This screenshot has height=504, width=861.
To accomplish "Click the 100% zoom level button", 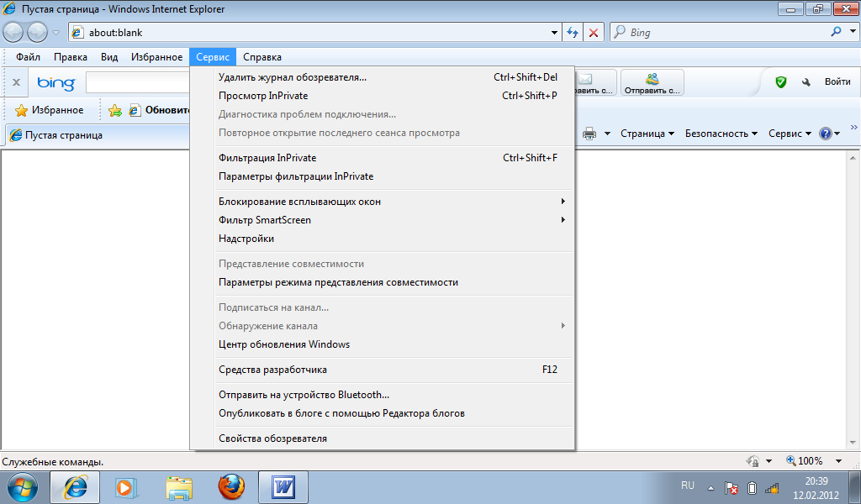I will [805, 461].
